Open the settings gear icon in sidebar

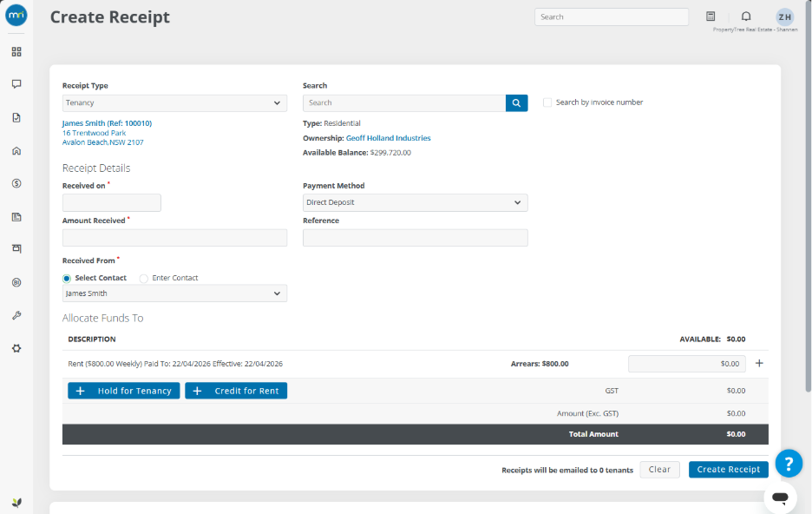tap(16, 348)
